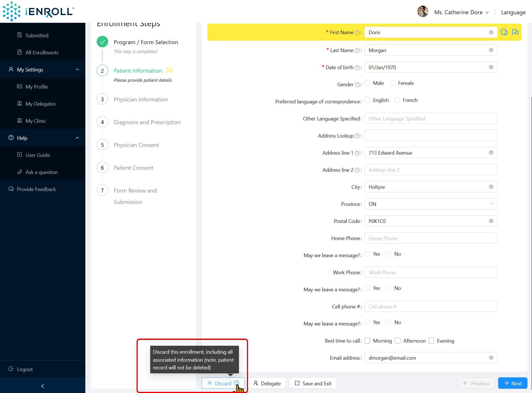The height and width of the screenshot is (393, 532).
Task: Click the Save and Exit button
Action: pyautogui.click(x=313, y=383)
